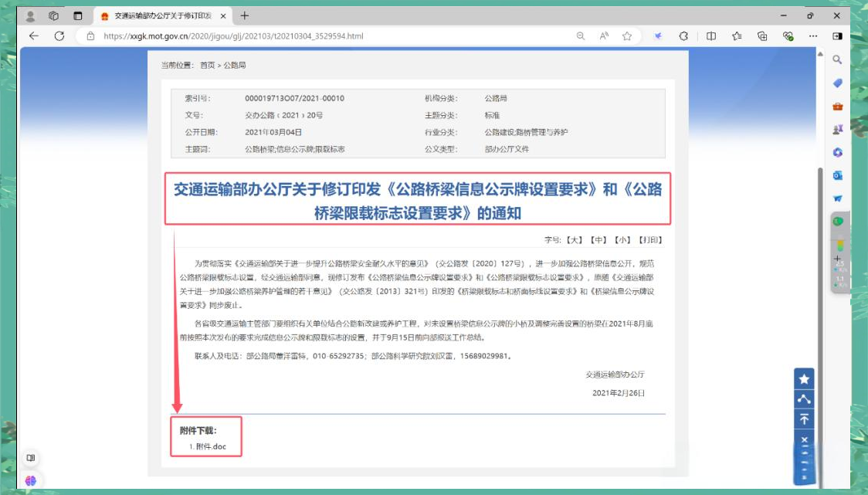
Task: Open the sidebar Search icon
Action: (x=838, y=59)
